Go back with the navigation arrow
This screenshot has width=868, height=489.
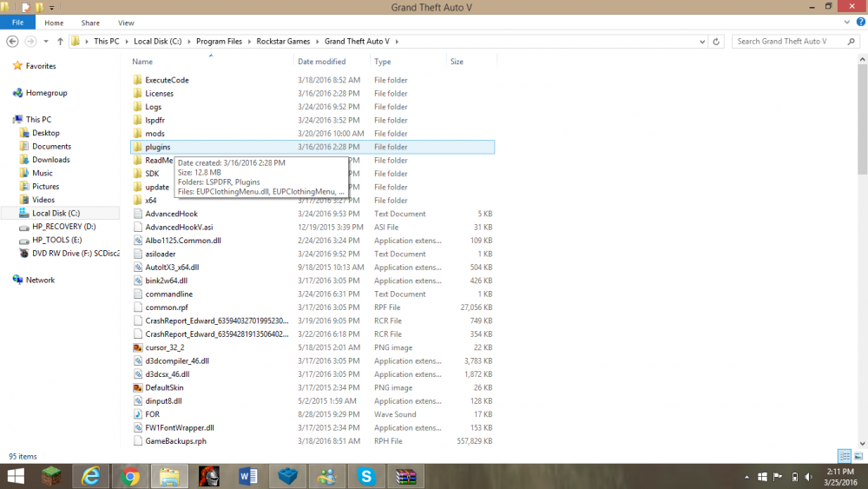pyautogui.click(x=12, y=42)
